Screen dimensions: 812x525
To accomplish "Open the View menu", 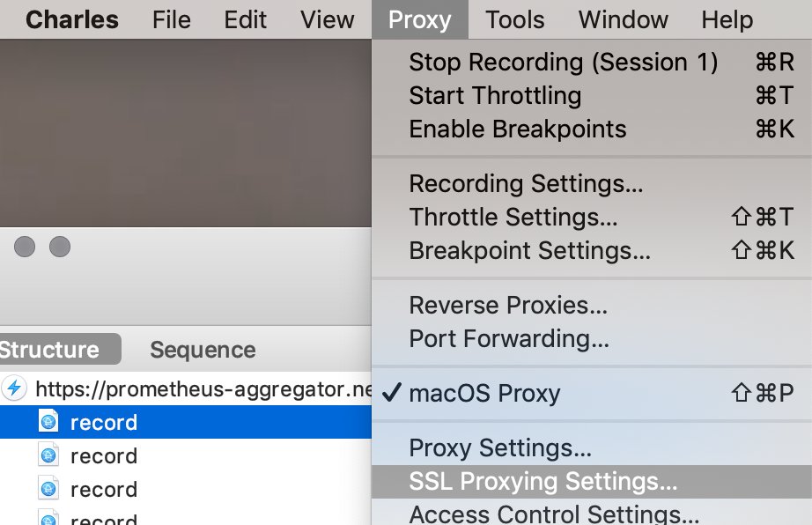I will tap(328, 19).
